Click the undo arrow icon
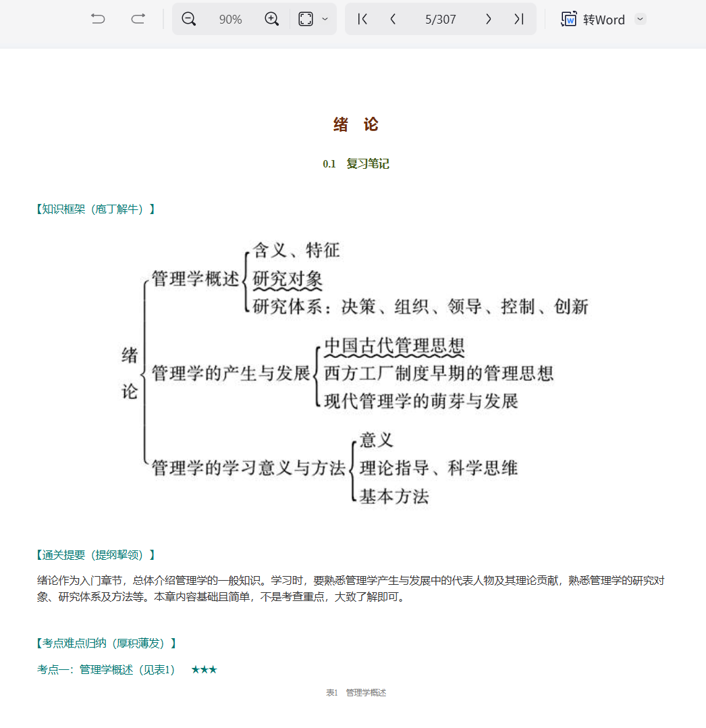The width and height of the screenshot is (706, 728). (x=98, y=19)
